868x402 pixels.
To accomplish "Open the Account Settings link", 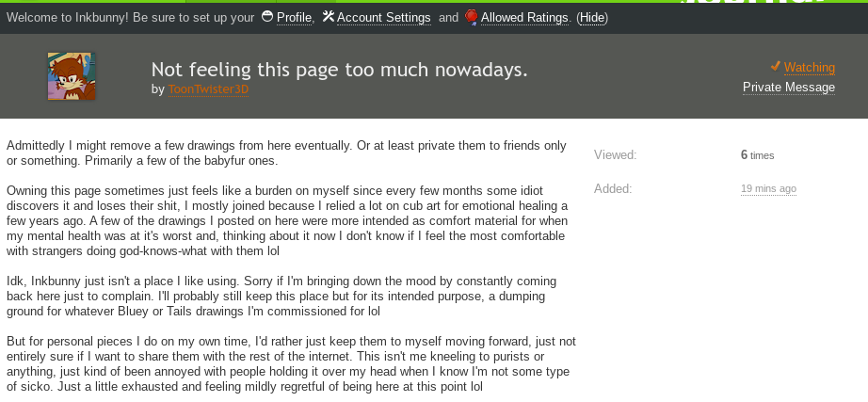I will point(383,18).
